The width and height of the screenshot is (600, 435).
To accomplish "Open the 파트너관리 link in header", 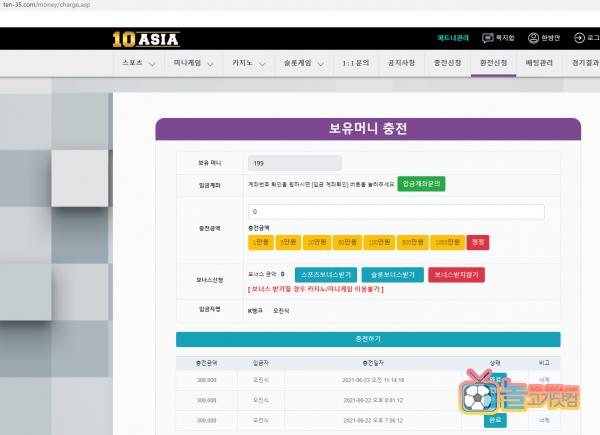I will (452, 38).
